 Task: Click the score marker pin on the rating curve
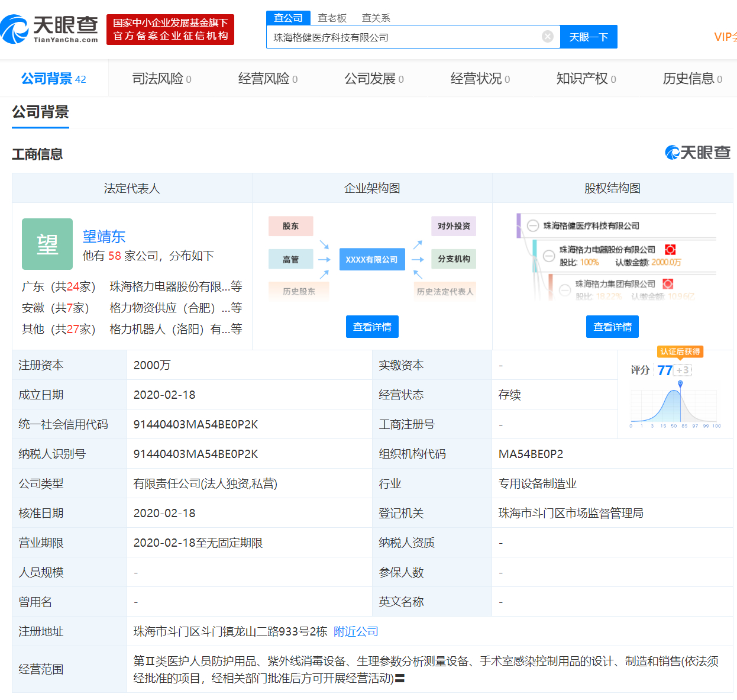pyautogui.click(x=680, y=383)
